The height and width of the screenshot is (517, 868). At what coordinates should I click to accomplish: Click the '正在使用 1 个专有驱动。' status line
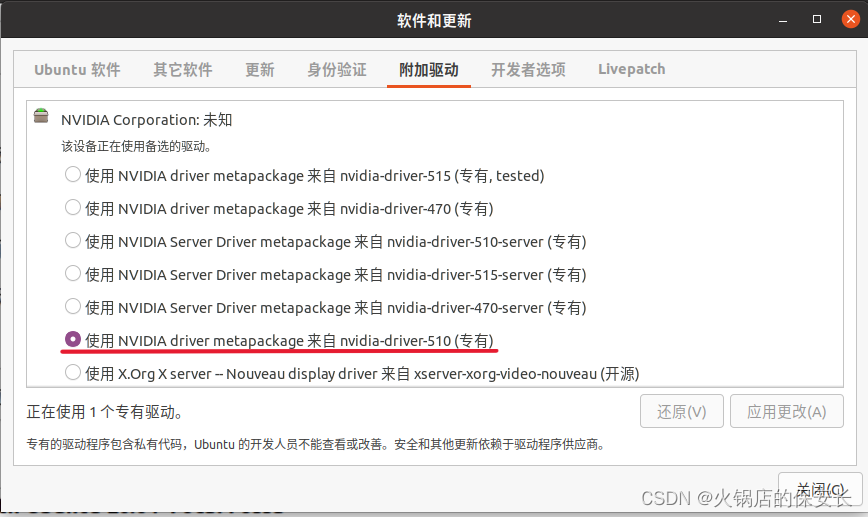(x=105, y=412)
